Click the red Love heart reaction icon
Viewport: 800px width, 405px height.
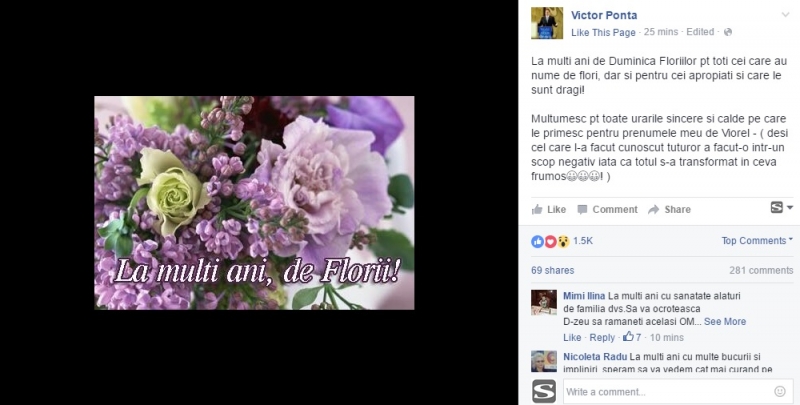(550, 241)
